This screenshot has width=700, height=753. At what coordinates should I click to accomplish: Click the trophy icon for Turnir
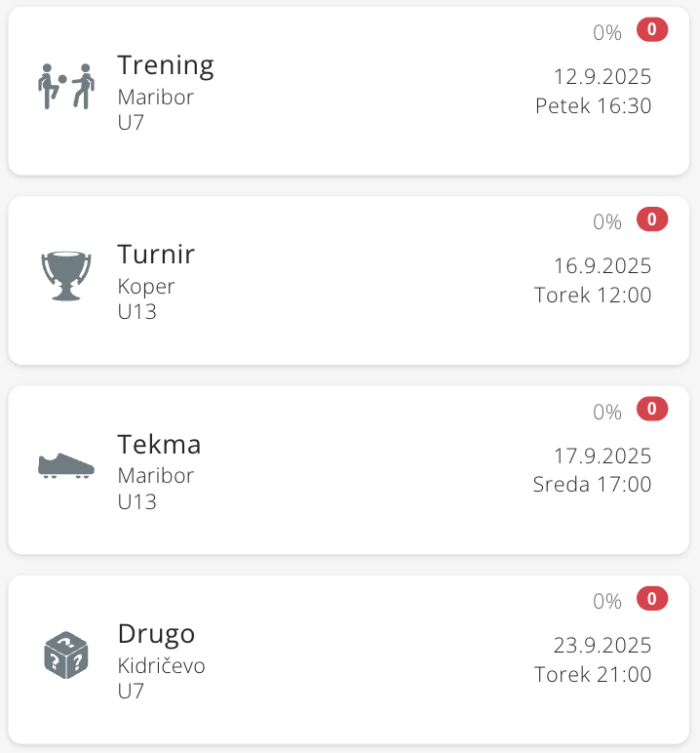(x=66, y=276)
